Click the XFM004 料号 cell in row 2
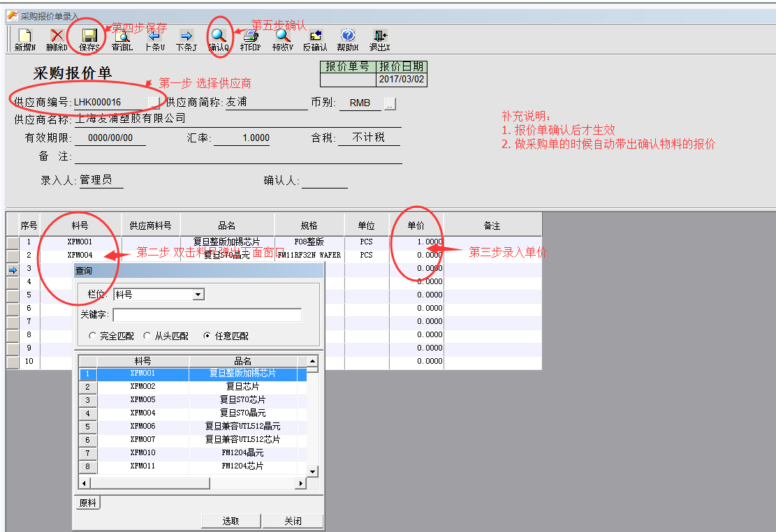This screenshot has width=776, height=532. (80, 256)
